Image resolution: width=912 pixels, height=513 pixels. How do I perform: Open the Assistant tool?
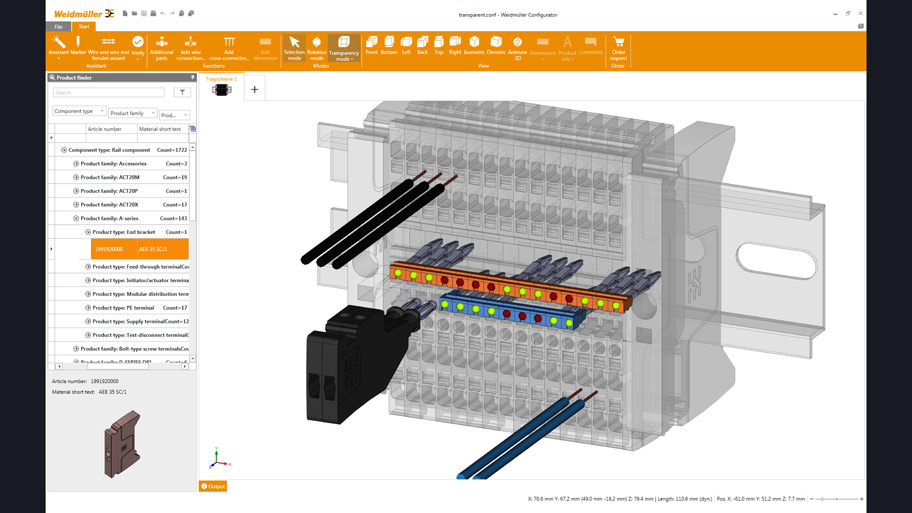59,46
